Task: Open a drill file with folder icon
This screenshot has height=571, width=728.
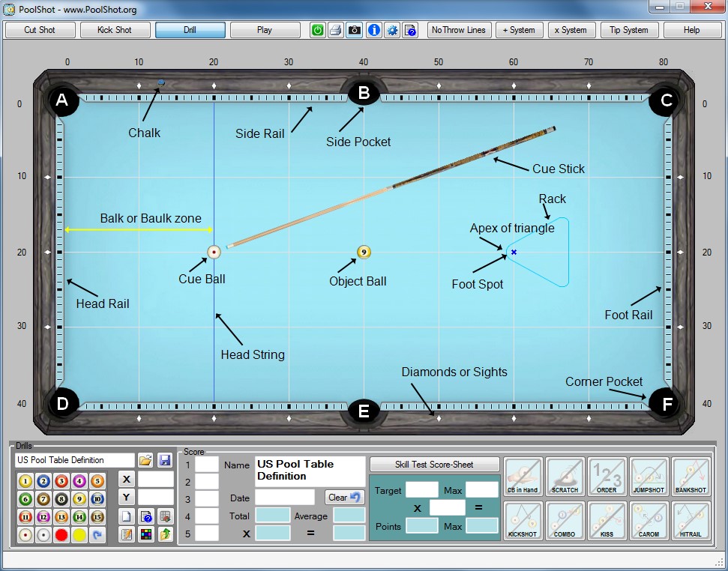Action: point(145,460)
